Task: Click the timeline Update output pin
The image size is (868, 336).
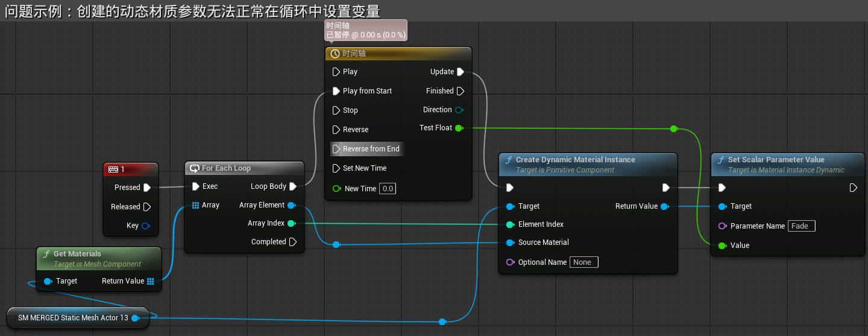Action: [x=461, y=72]
